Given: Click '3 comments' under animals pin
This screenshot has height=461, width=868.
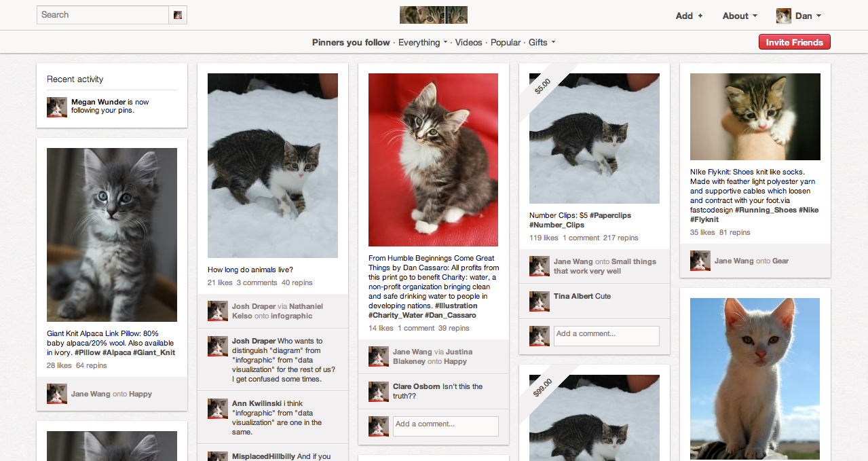Looking at the screenshot, I should pyautogui.click(x=257, y=282).
